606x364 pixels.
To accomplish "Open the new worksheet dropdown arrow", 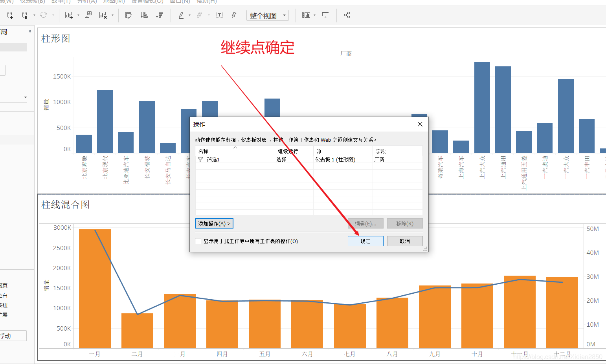I will [78, 15].
